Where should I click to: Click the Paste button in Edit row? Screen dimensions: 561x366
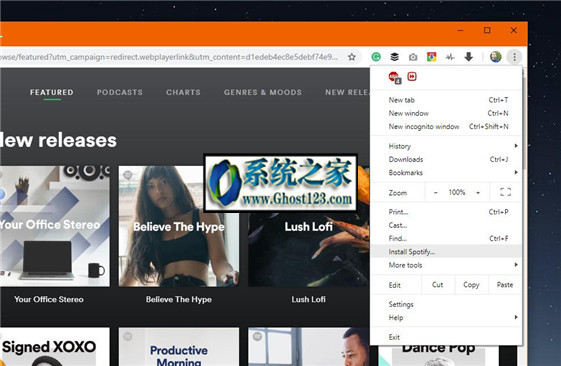click(x=504, y=285)
